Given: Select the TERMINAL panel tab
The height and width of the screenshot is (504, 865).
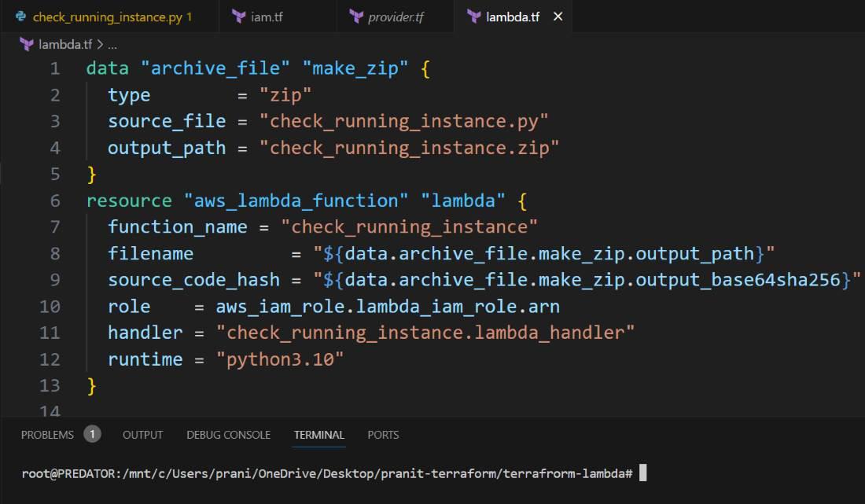Looking at the screenshot, I should pyautogui.click(x=318, y=435).
